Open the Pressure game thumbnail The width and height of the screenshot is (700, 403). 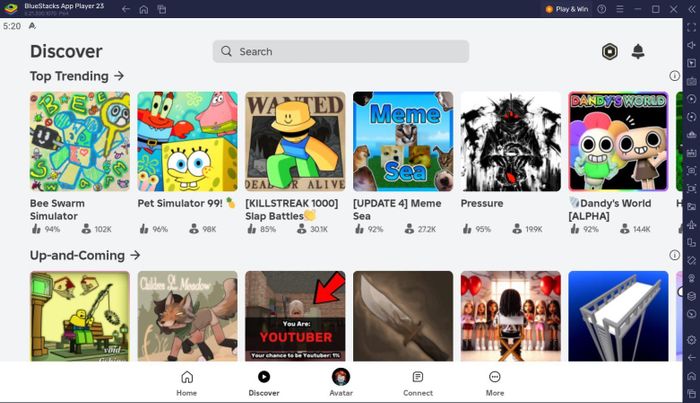click(x=511, y=141)
